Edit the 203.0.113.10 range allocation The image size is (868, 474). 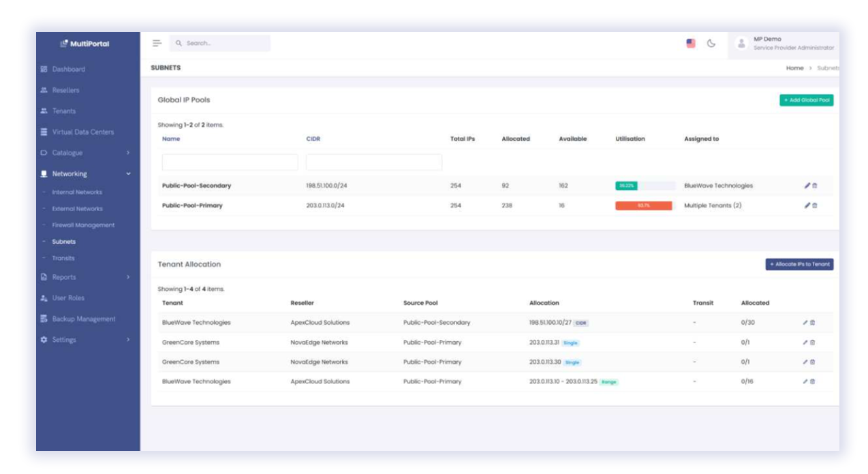[x=805, y=381]
